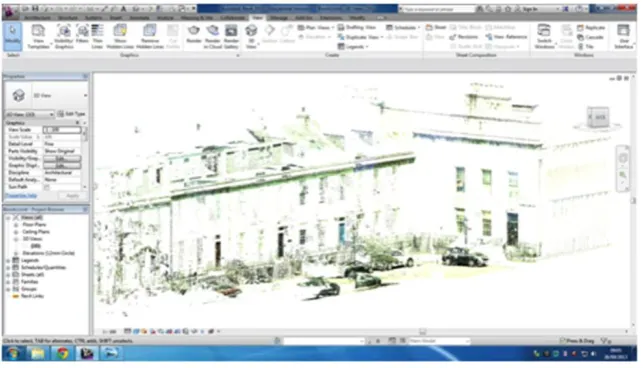
Task: Switch to the Annotate ribbon tab
Action: click(x=139, y=18)
